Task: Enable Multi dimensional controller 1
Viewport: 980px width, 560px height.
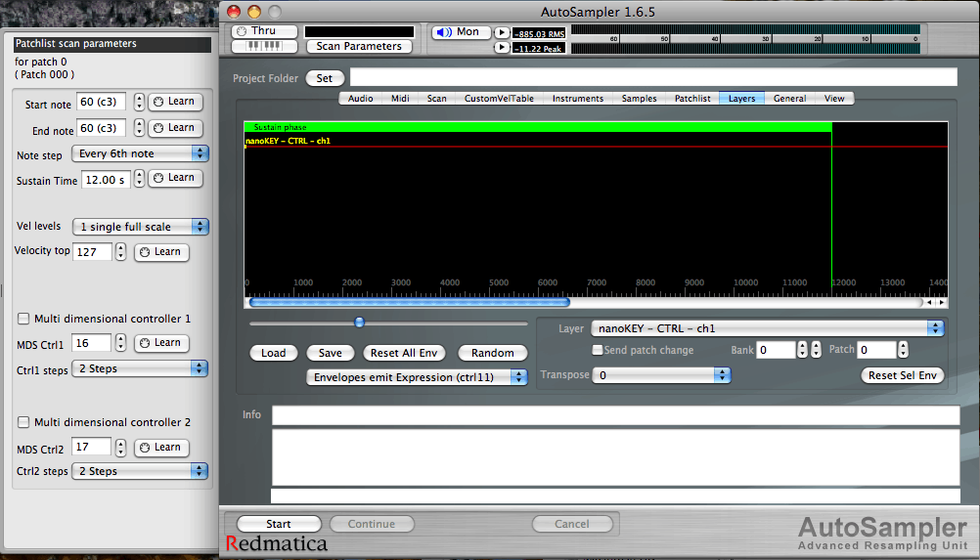Action: click(x=23, y=319)
